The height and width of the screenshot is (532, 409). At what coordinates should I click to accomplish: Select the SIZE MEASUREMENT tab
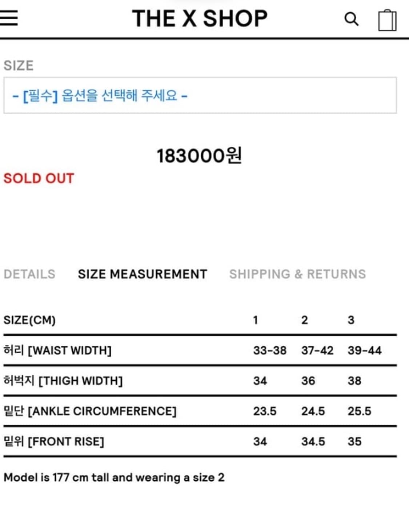141,273
